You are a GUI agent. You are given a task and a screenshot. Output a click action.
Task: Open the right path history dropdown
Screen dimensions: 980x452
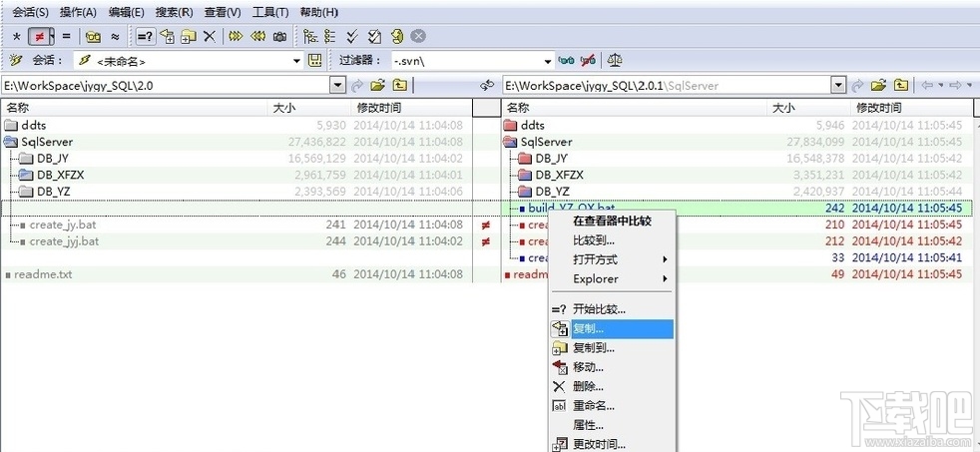837,85
